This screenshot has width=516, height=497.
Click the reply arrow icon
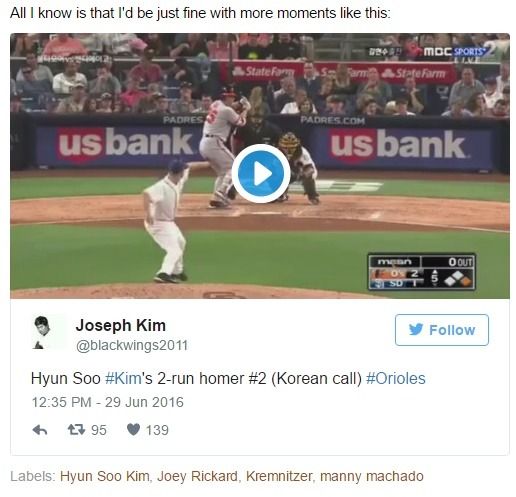tap(40, 430)
